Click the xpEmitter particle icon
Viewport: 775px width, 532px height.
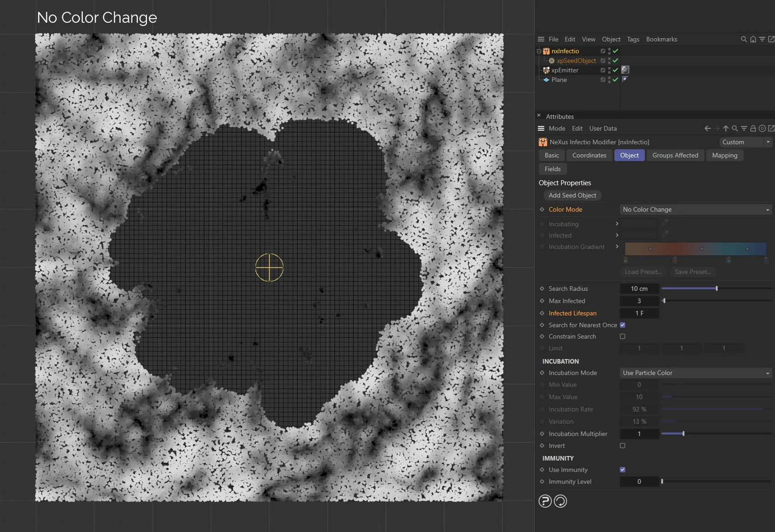[x=546, y=70]
